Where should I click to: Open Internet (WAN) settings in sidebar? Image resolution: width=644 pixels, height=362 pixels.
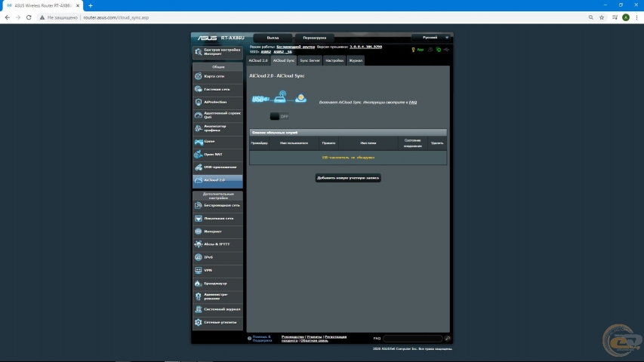217,231
